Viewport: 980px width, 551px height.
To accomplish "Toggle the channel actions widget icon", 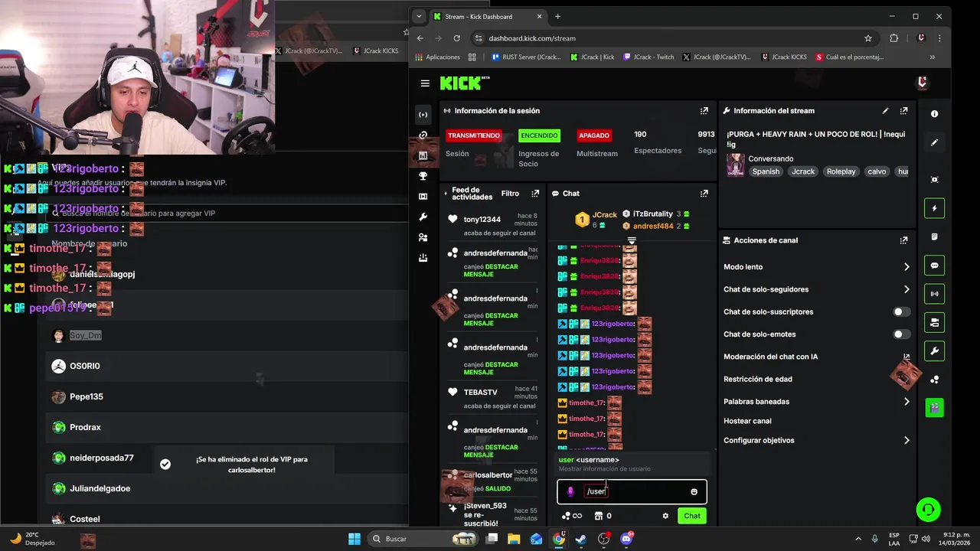I will click(934, 323).
